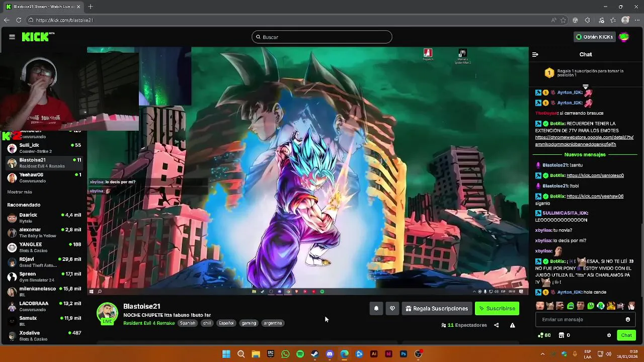Toggle follow with the heart icon
Viewport: 644px width, 362px height.
[392, 309]
